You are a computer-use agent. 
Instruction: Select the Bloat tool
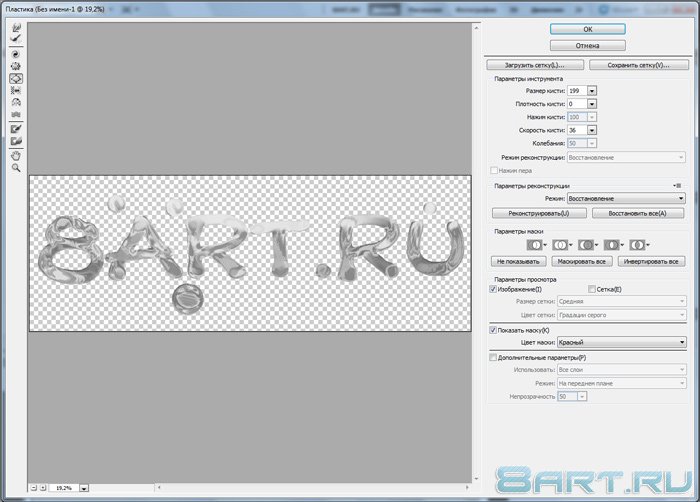pos(16,78)
